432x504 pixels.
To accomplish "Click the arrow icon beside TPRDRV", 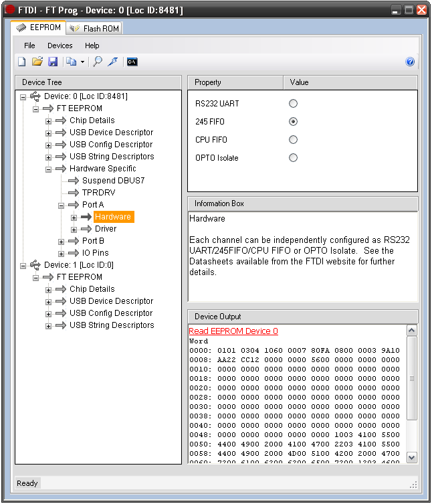I will (x=74, y=193).
